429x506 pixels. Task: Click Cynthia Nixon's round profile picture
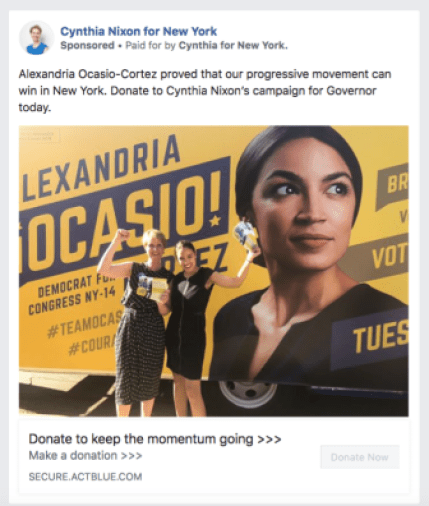36,38
